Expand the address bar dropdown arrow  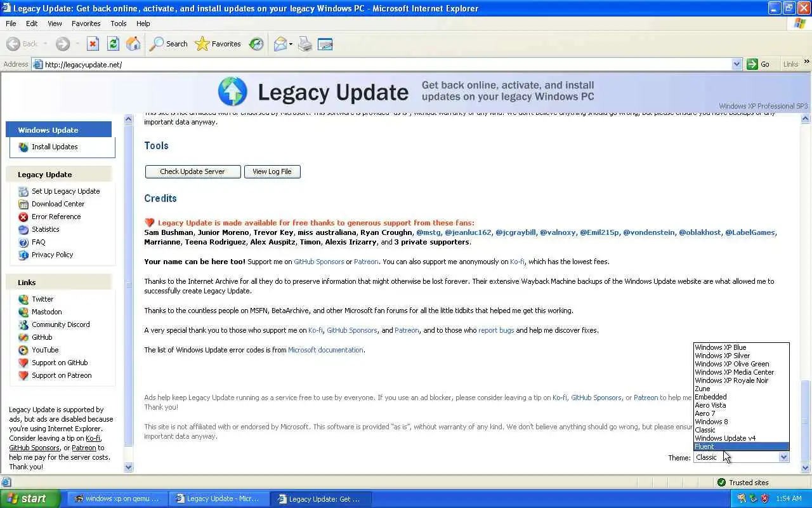point(737,64)
